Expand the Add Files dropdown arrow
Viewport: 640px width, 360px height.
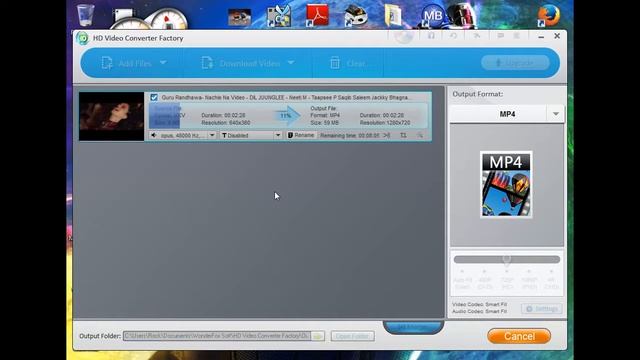tap(163, 63)
